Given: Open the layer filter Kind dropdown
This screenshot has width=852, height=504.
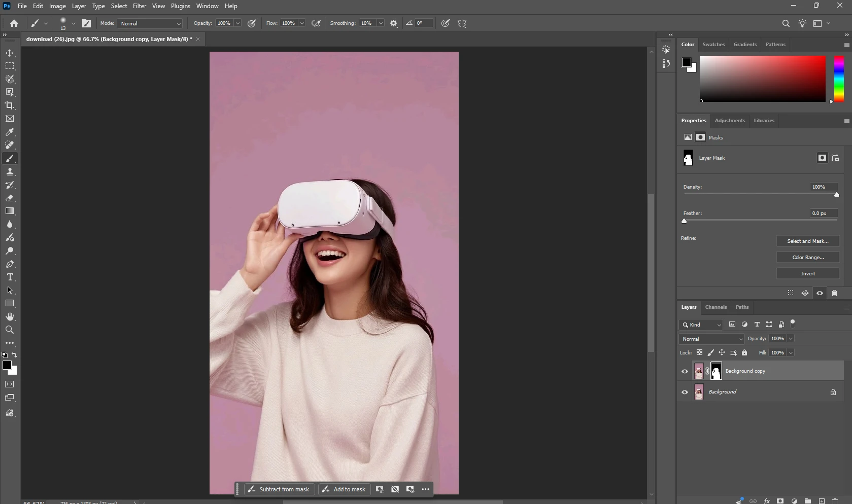Looking at the screenshot, I should click(x=701, y=325).
